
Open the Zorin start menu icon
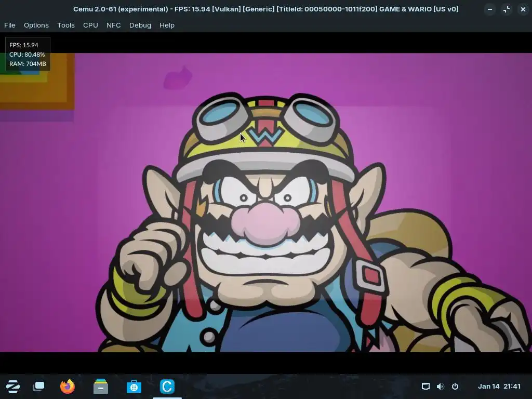pos(13,387)
